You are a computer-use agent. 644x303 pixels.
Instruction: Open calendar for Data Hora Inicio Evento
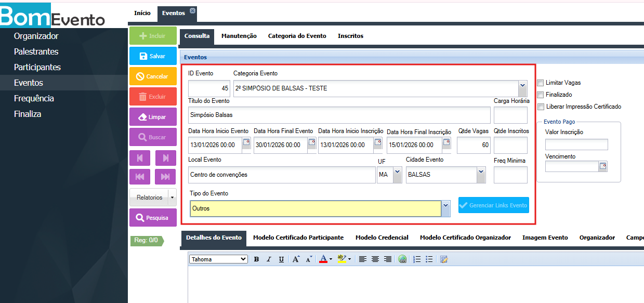[x=246, y=142]
